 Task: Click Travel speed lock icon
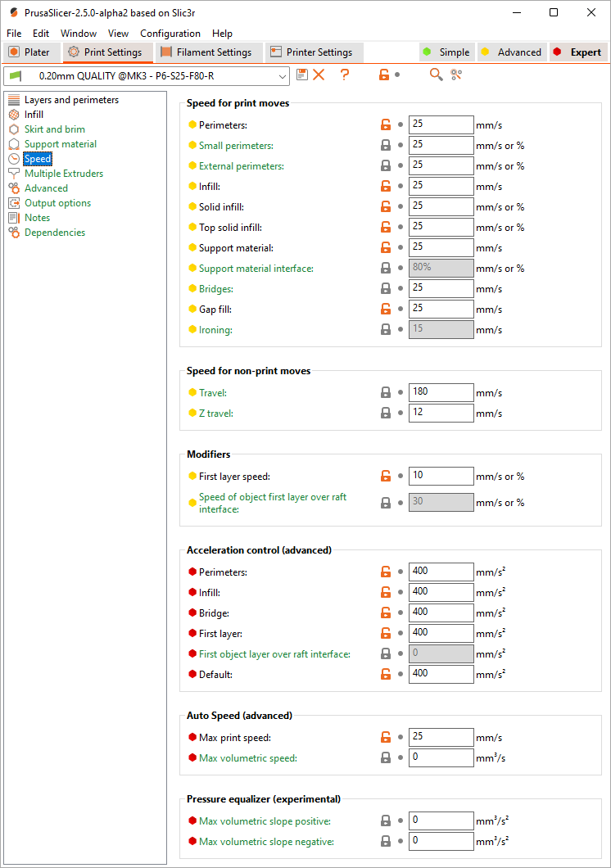click(x=386, y=392)
